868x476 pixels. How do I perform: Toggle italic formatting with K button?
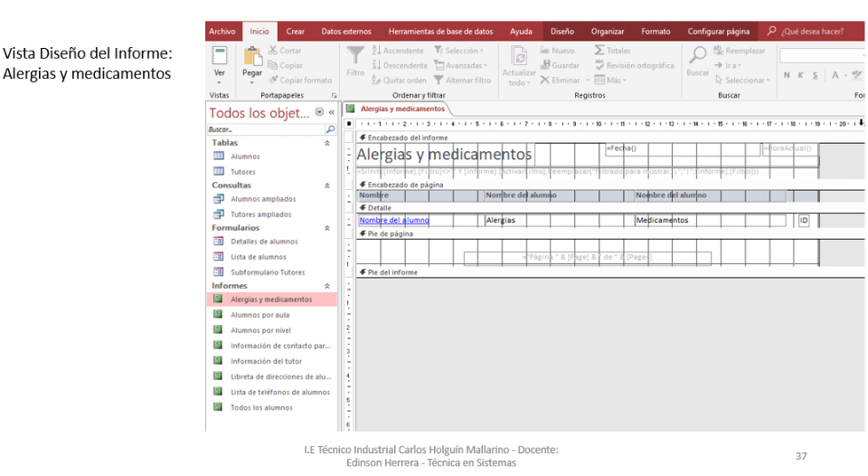(801, 75)
